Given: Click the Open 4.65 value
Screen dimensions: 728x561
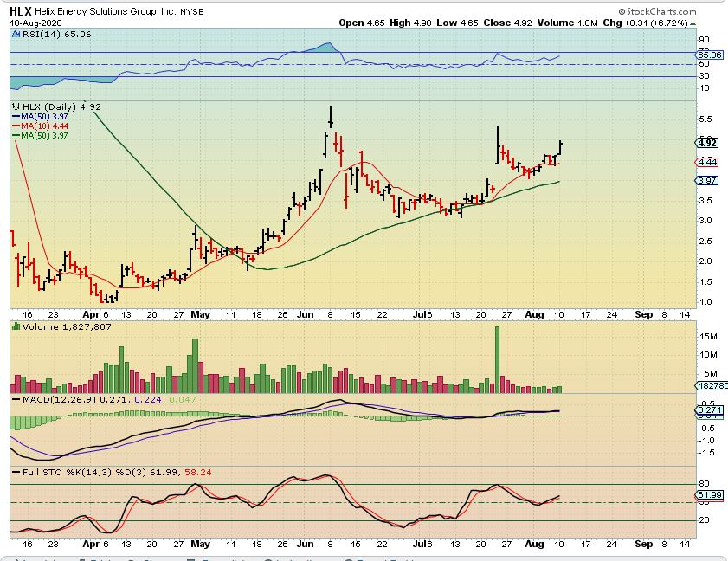Looking at the screenshot, I should [362, 23].
